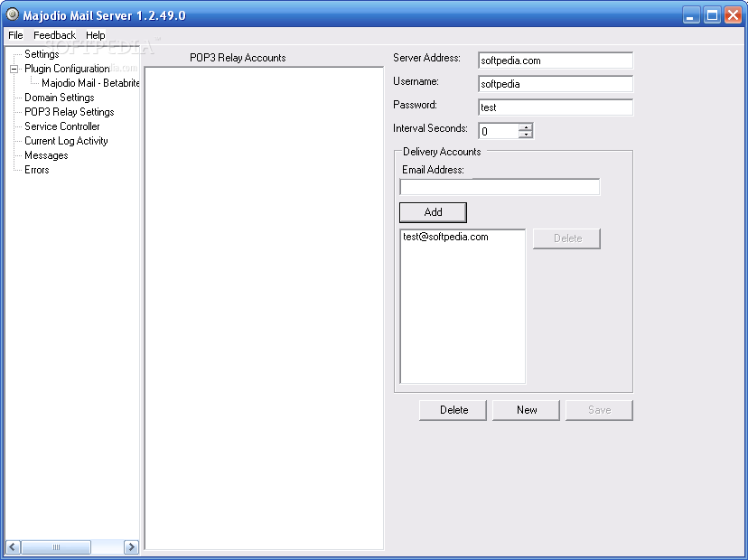The image size is (748, 560).
Task: Click the POP3 Relay Accounts list box
Action: click(264, 308)
